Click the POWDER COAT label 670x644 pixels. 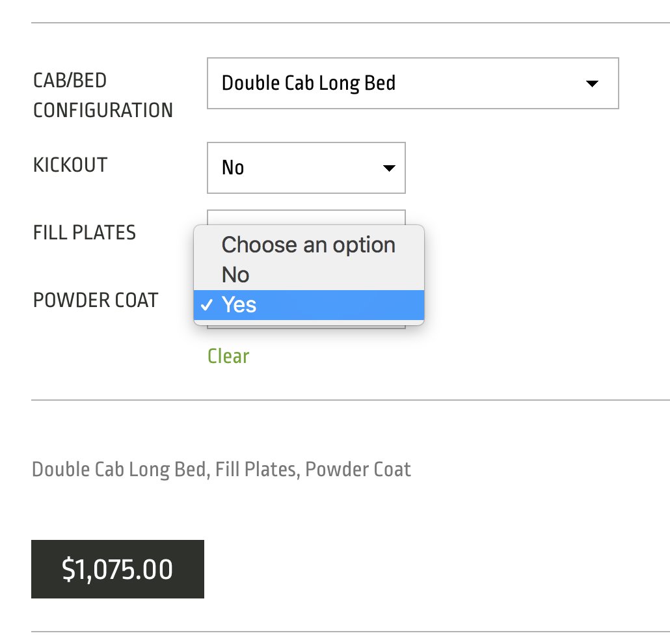point(96,300)
